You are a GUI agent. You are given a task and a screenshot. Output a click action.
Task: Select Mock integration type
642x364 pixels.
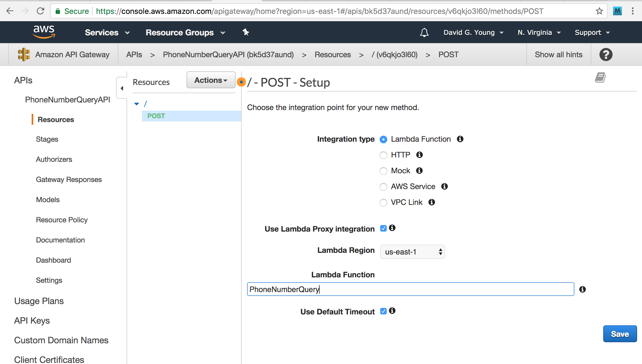coord(383,171)
